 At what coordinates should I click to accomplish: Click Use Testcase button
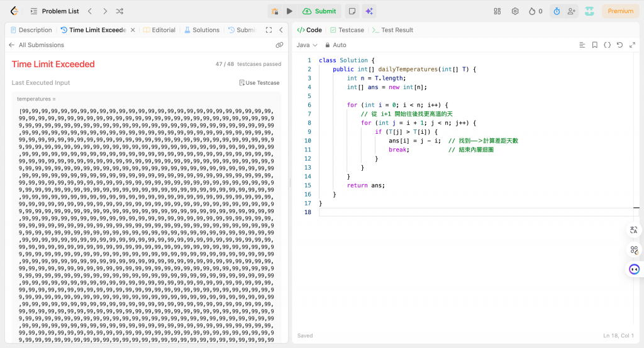(x=259, y=83)
